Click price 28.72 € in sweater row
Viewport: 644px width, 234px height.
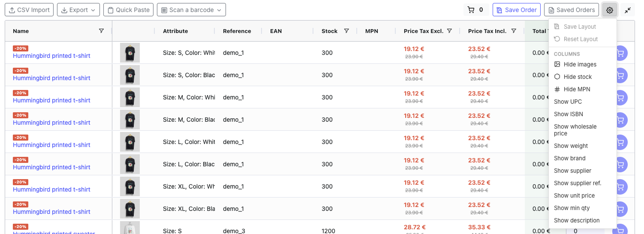point(415,227)
